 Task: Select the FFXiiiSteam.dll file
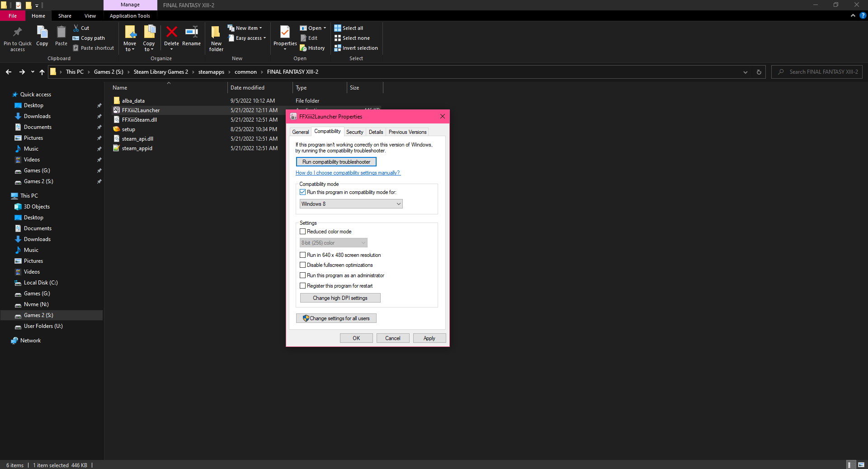tap(140, 120)
